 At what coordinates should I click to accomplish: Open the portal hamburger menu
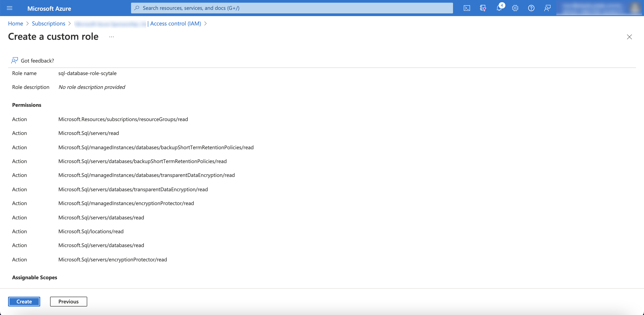click(9, 8)
